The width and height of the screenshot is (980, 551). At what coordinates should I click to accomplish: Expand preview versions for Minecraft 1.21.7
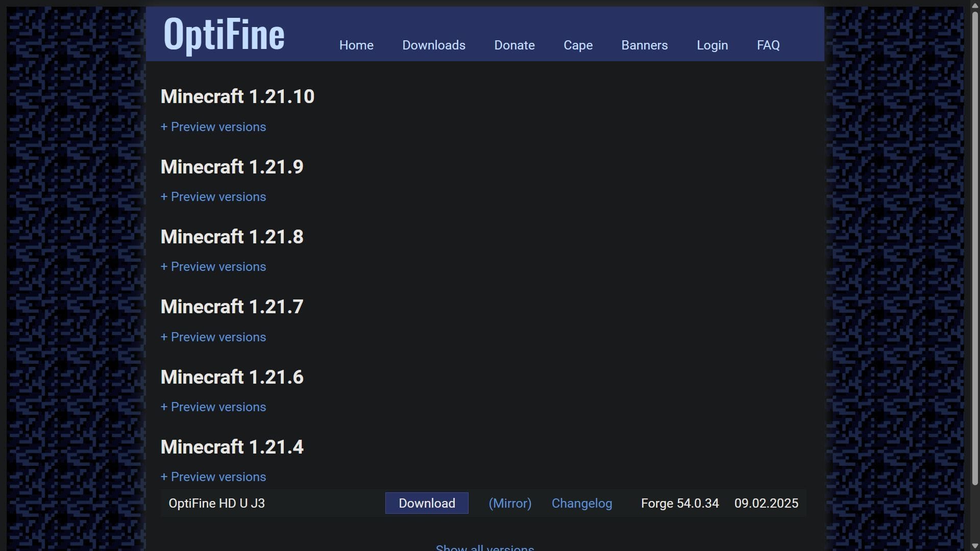coord(213,337)
